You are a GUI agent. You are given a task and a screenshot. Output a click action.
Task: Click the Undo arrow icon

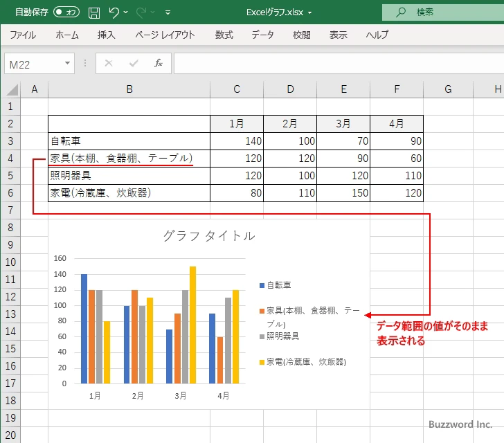114,12
